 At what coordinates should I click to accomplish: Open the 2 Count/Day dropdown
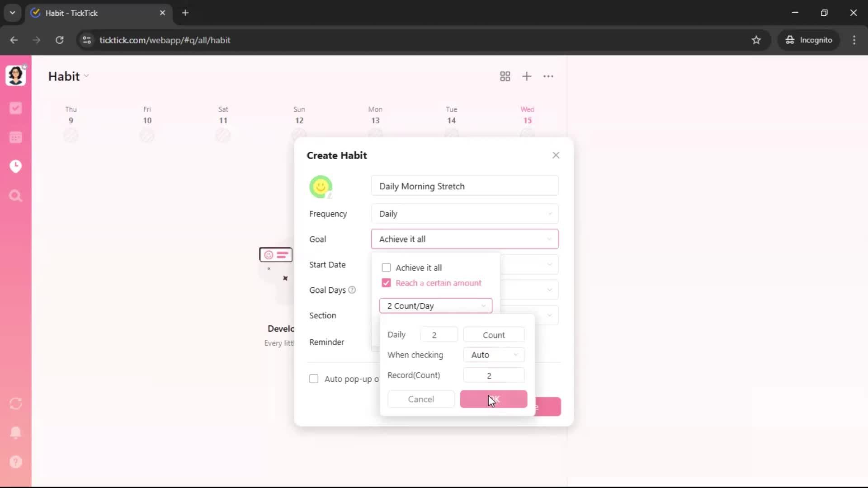tap(435, 306)
